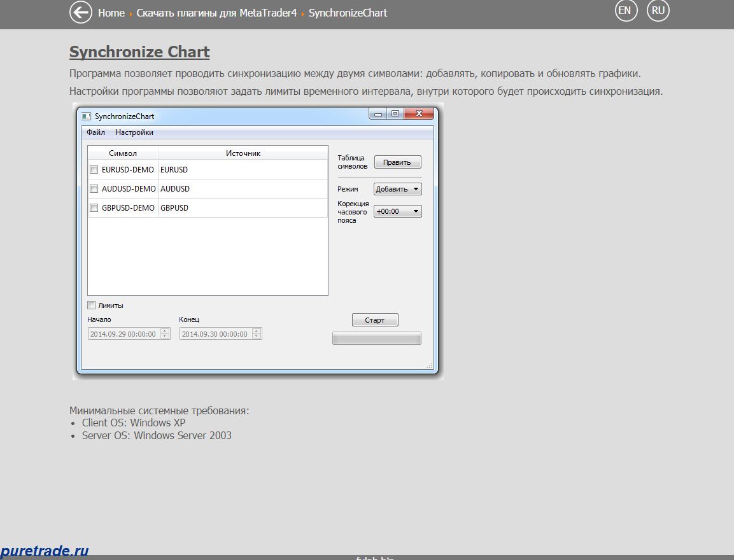Select the EURUSD source cell
Image resolution: width=734 pixels, height=560 pixels.
click(x=243, y=170)
